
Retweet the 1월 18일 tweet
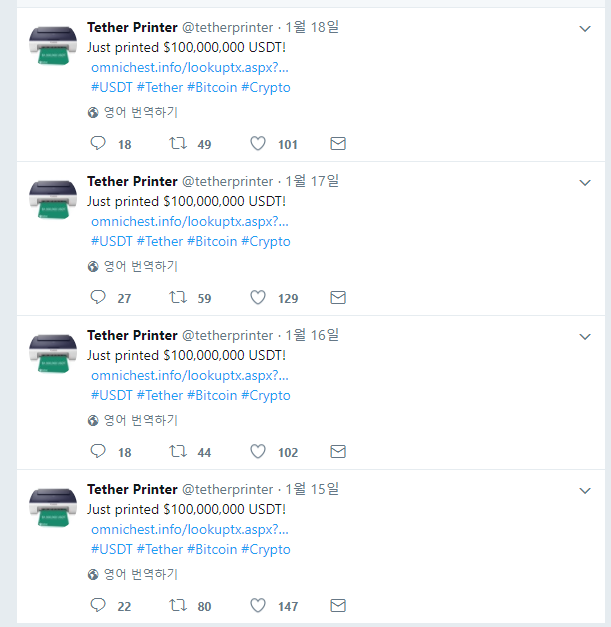coord(178,143)
